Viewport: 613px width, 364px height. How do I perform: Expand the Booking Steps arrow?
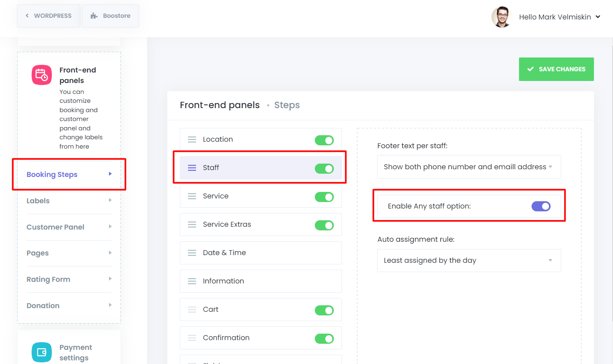(x=110, y=174)
